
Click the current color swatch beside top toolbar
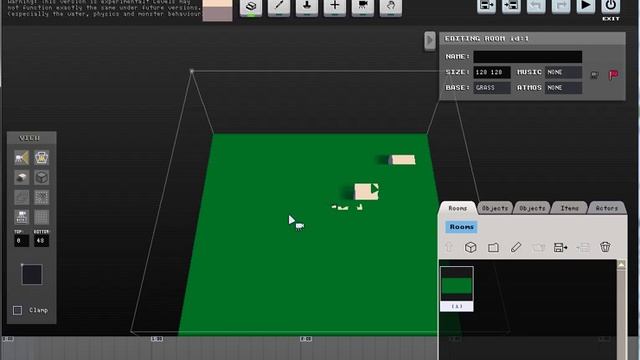218,10
